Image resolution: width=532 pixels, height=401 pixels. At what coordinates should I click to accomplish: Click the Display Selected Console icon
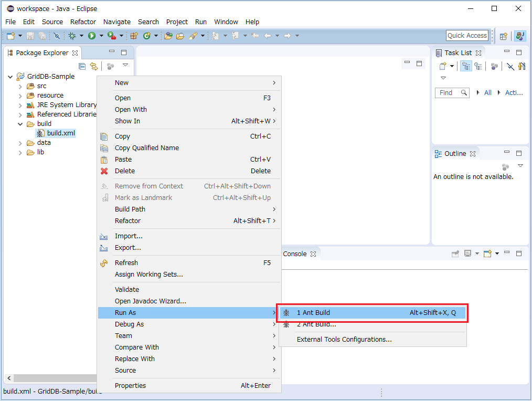(468, 254)
